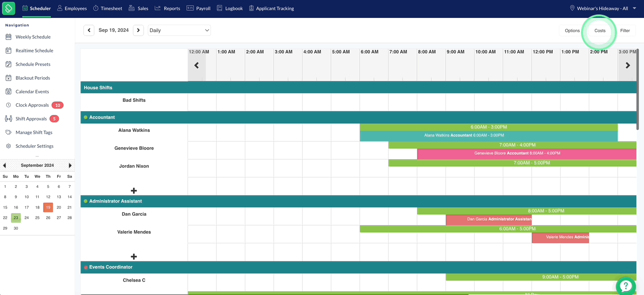Open the Sales tab
The height and width of the screenshot is (295, 644).
[x=138, y=9]
